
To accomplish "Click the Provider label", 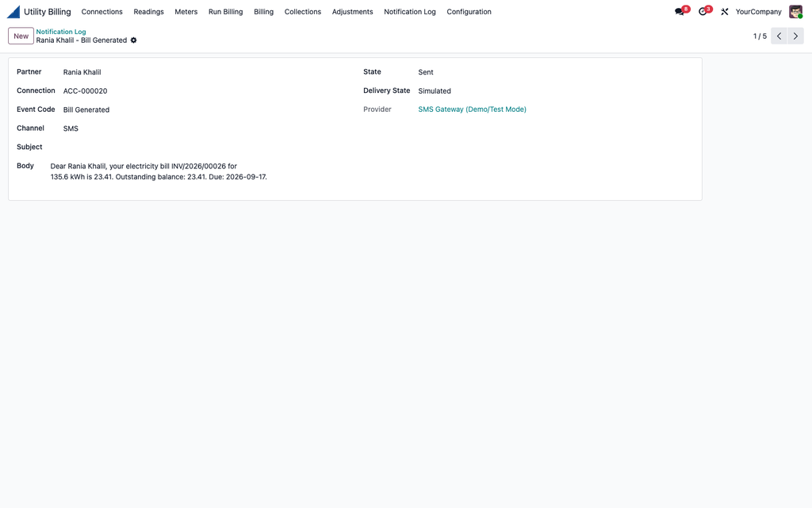I will point(377,110).
